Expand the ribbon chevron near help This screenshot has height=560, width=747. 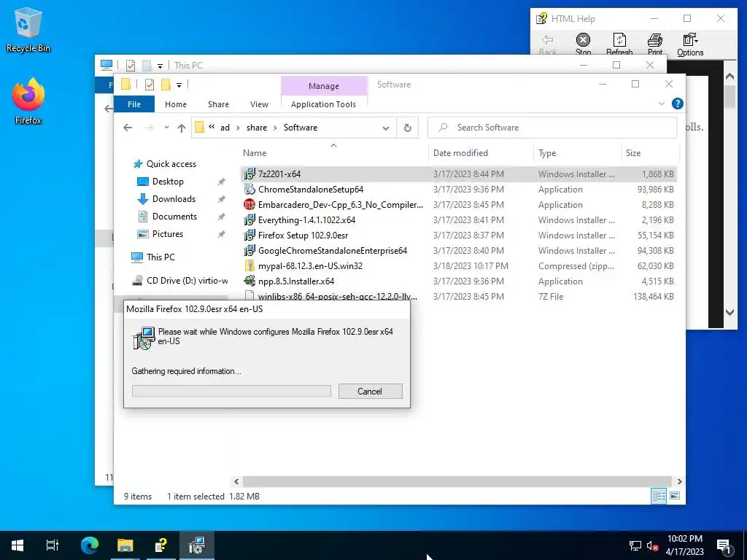661,104
